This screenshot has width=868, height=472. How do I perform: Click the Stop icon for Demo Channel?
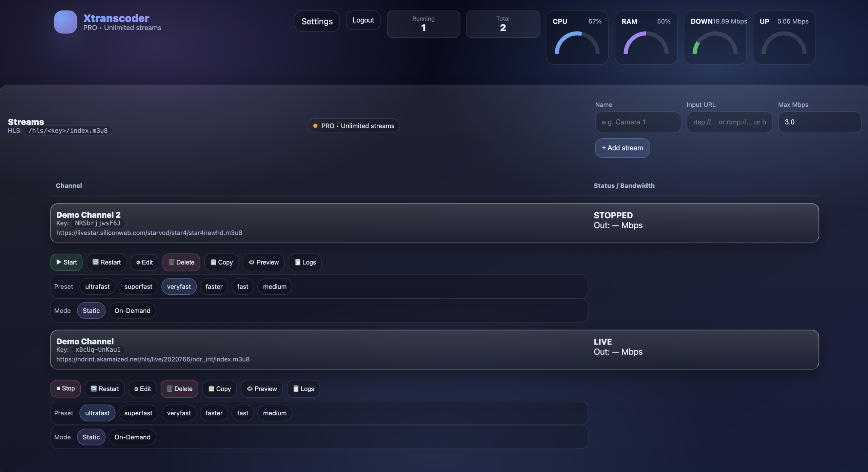[x=59, y=389]
